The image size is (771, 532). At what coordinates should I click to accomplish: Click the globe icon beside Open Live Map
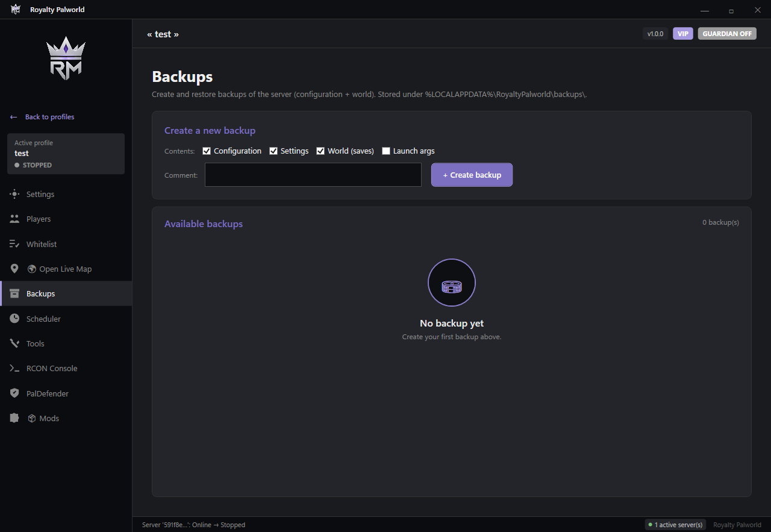click(x=32, y=269)
